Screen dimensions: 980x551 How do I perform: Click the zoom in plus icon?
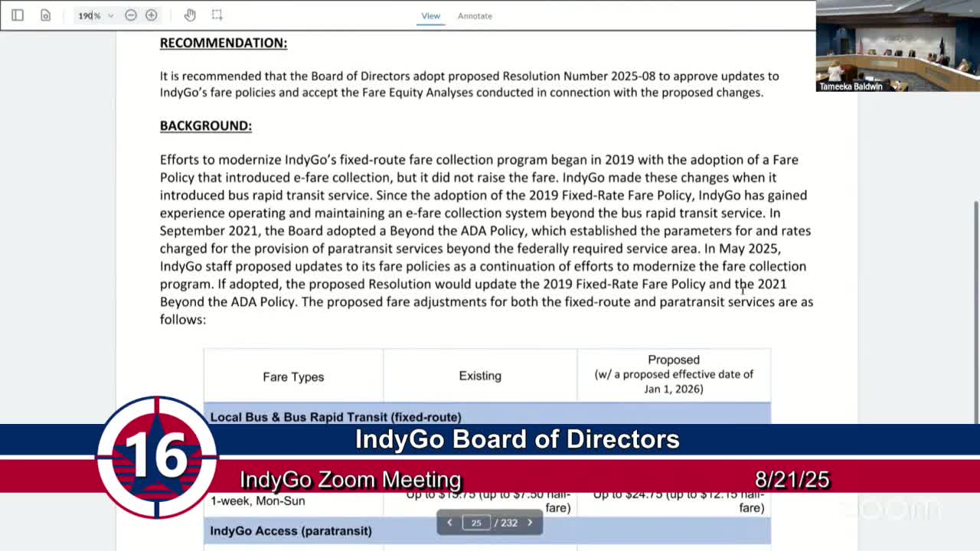[152, 15]
